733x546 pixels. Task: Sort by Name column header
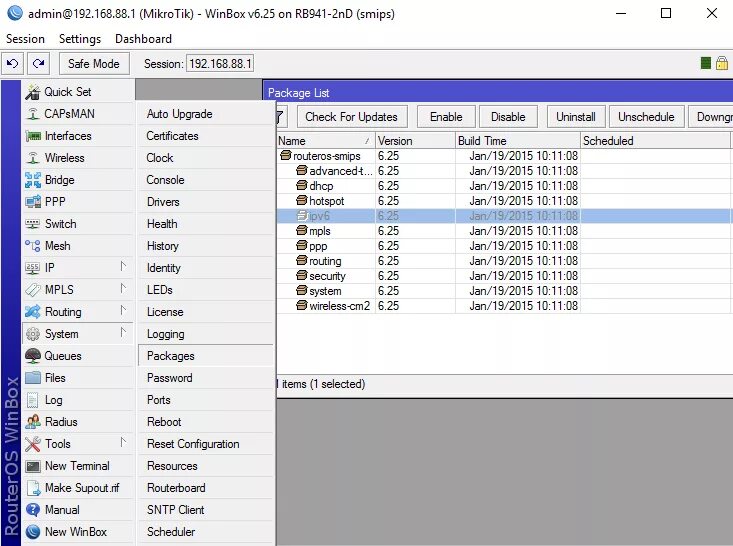(x=325, y=141)
